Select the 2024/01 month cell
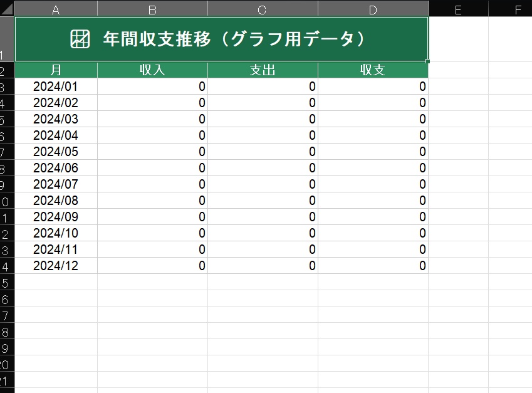The image size is (532, 393). (56, 86)
